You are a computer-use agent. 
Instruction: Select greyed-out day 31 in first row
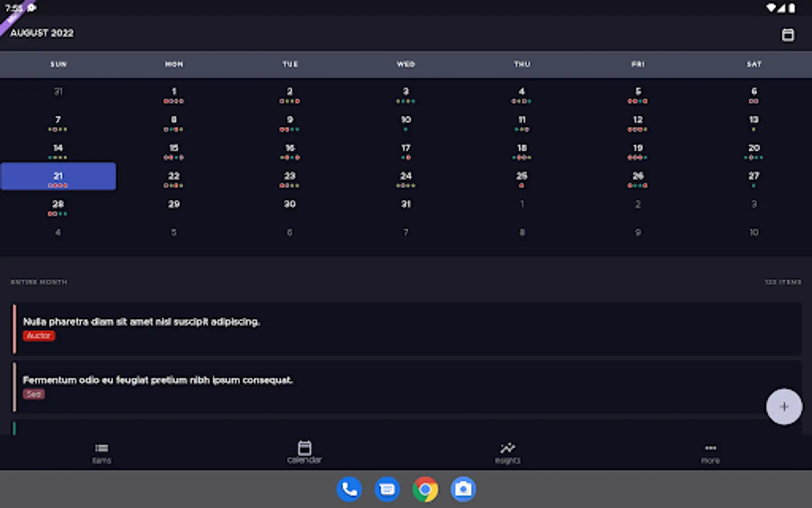click(x=58, y=91)
